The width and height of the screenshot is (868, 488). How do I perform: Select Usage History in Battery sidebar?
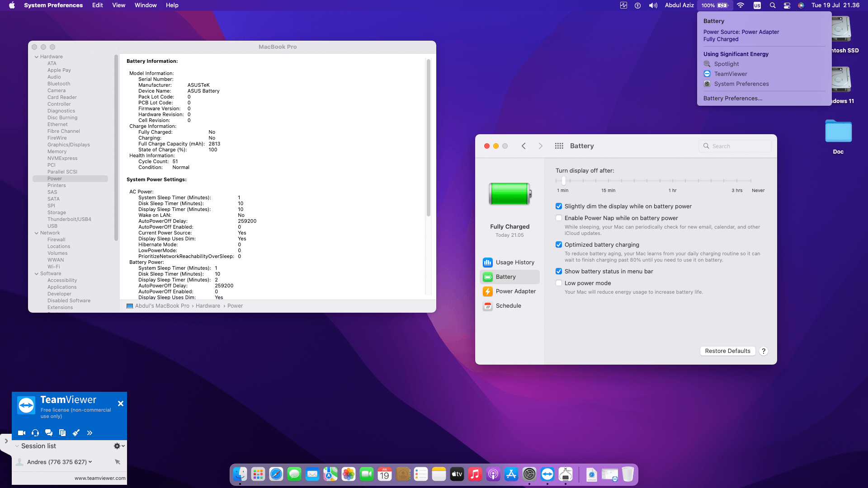pyautogui.click(x=509, y=263)
